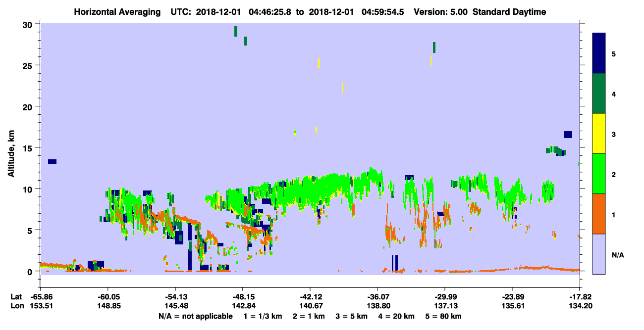This screenshot has height=330, width=644.
Task: Click the latitude value -17.82
Action: (x=579, y=296)
